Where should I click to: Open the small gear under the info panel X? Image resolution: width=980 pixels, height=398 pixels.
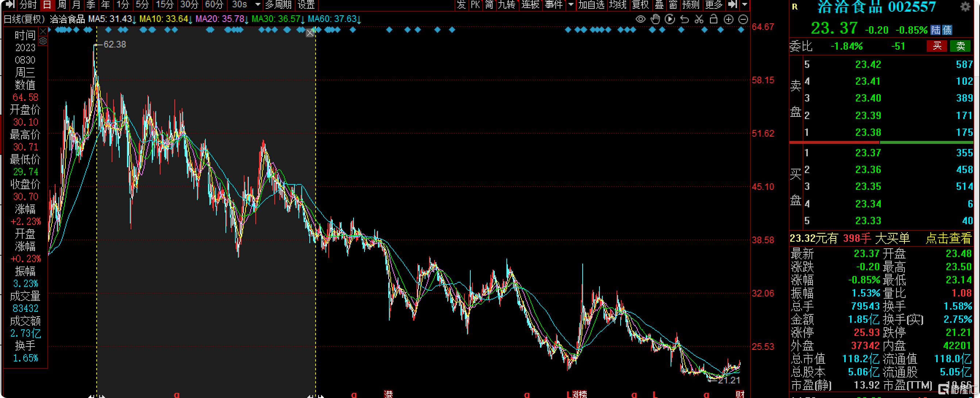[43, 41]
